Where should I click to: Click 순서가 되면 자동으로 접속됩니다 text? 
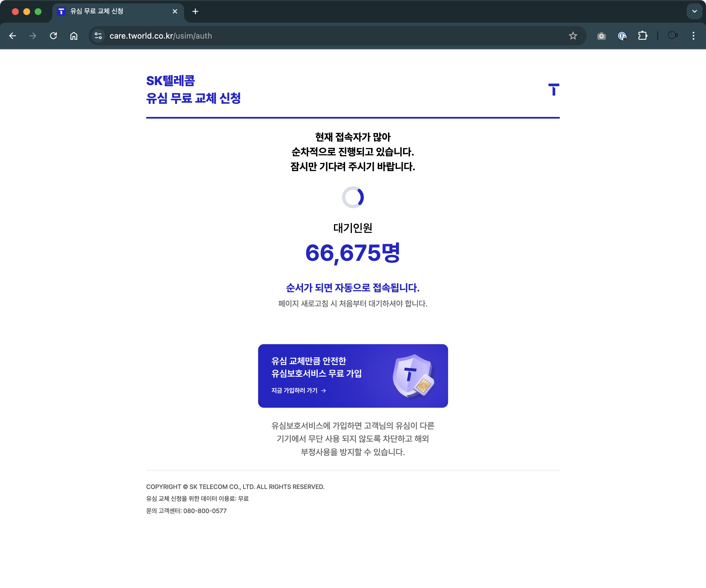[x=353, y=288]
